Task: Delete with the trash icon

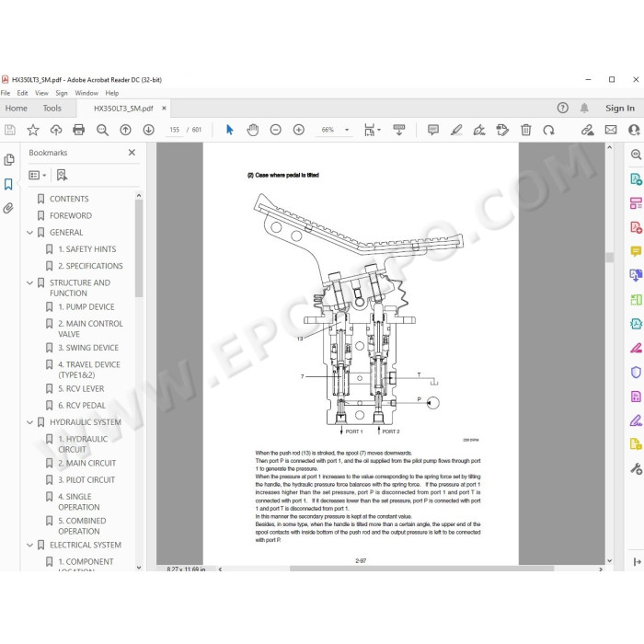Action: pyautogui.click(x=525, y=131)
